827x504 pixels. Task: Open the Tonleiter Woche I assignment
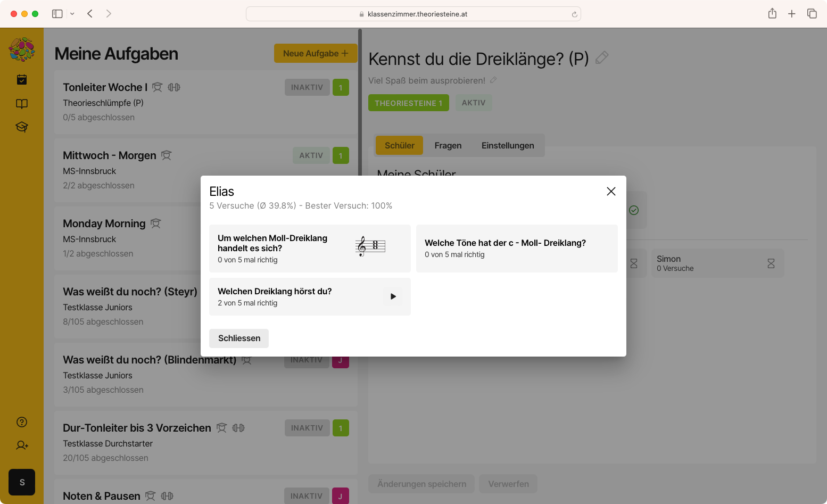(206, 102)
